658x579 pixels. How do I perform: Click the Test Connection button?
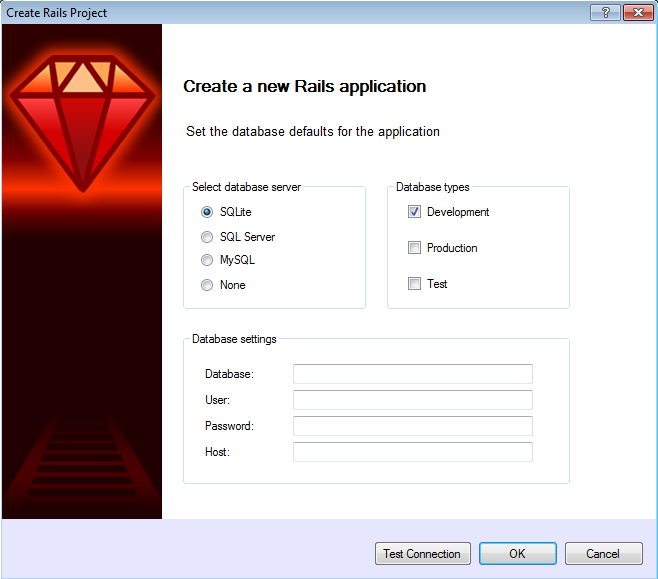423,553
